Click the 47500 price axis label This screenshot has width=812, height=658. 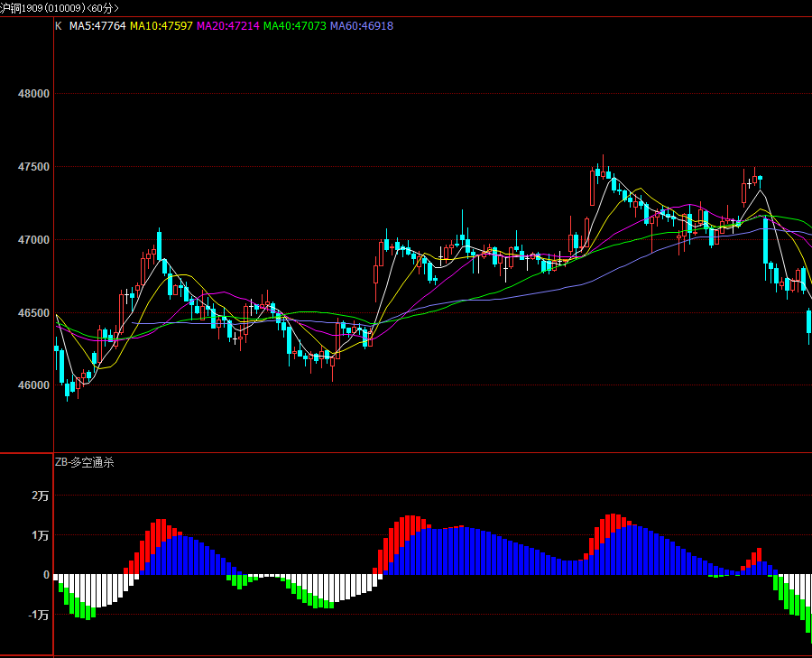pos(33,167)
